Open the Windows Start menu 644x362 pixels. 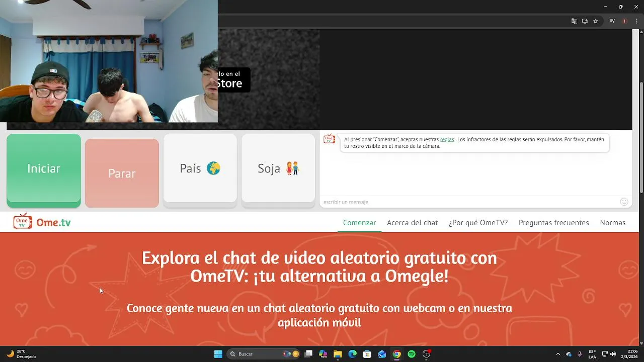218,354
